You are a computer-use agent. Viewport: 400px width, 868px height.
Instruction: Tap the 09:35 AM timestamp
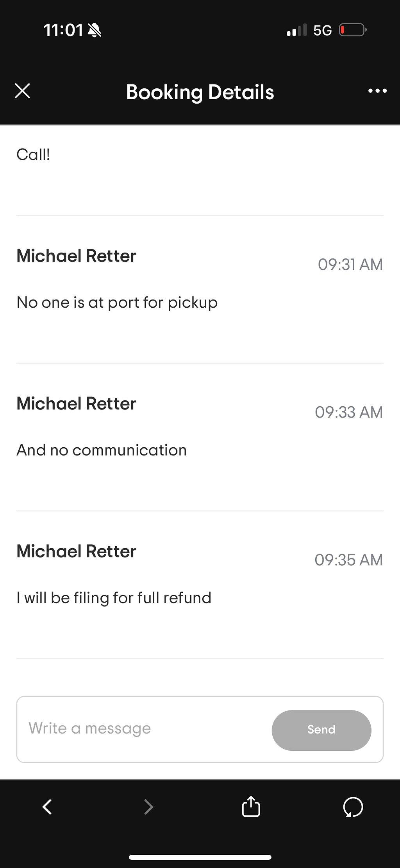pyautogui.click(x=348, y=560)
